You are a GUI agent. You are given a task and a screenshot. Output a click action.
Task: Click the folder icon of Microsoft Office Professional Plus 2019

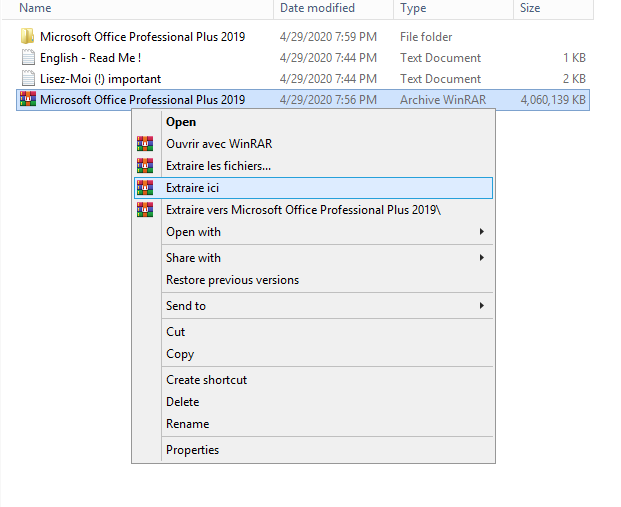27,36
